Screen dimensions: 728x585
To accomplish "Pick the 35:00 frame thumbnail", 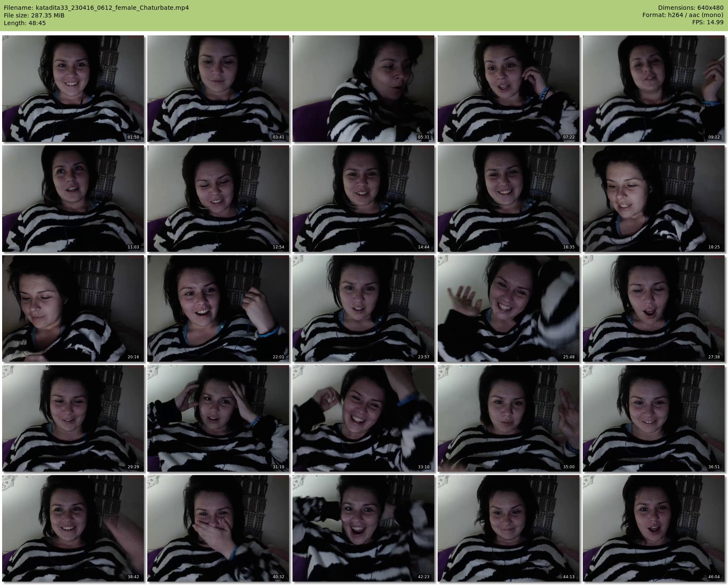I will click(x=508, y=418).
